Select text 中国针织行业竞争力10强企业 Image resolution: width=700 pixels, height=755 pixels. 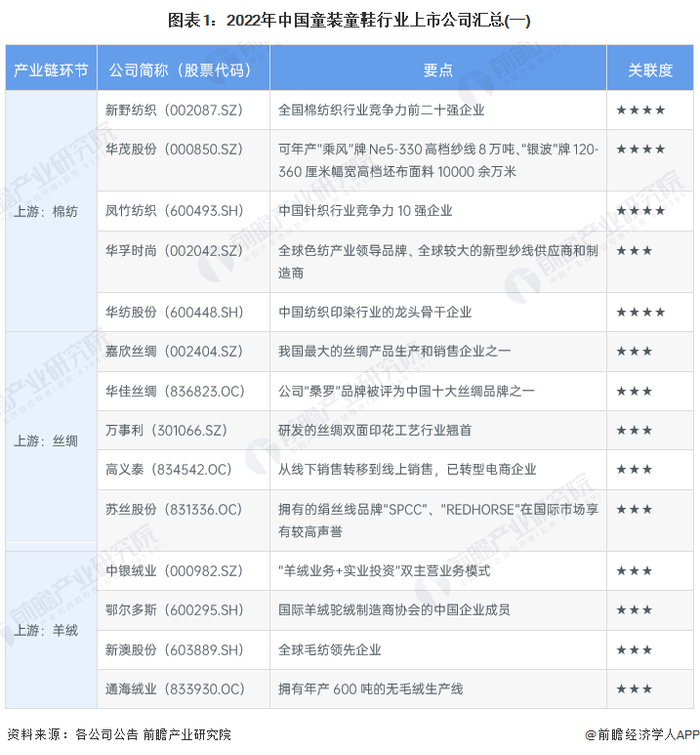[365, 211]
